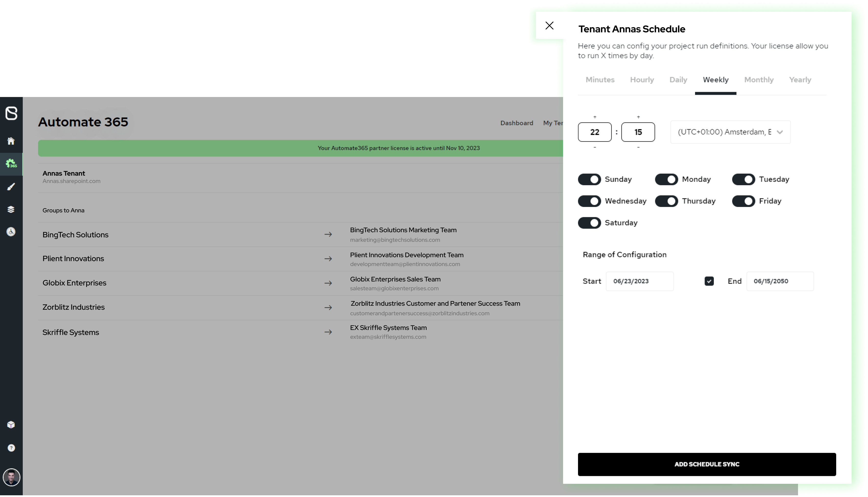The image size is (868, 497).
Task: Open the Amsterdam timezone dropdown
Action: (731, 132)
